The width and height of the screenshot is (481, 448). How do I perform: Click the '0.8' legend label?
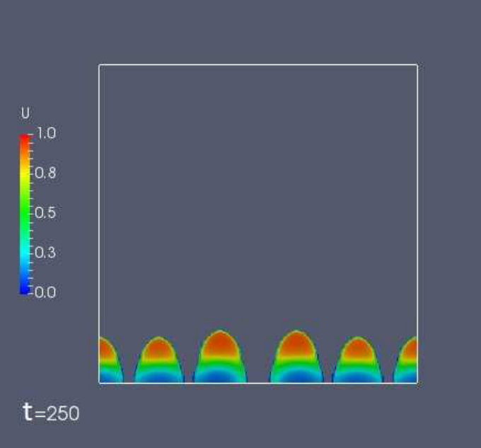[45, 173]
